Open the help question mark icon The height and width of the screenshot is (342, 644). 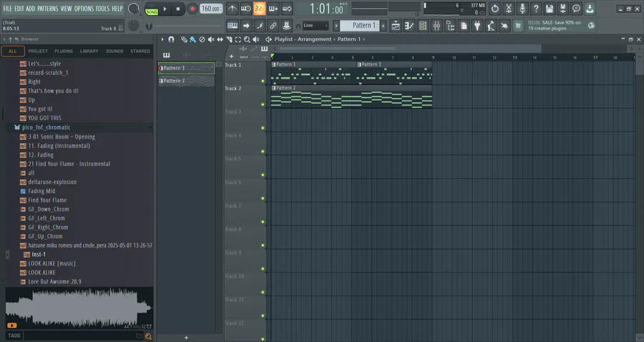pos(535,8)
